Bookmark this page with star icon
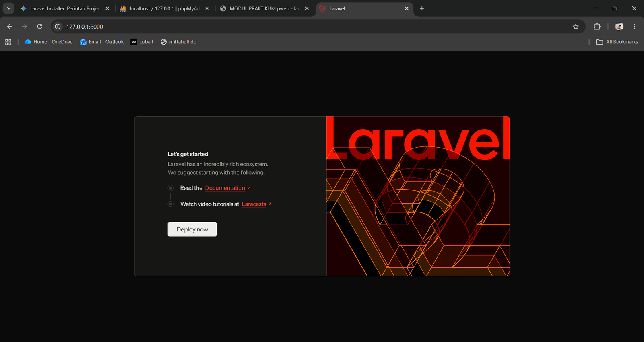The width and height of the screenshot is (644, 342). [x=576, y=27]
